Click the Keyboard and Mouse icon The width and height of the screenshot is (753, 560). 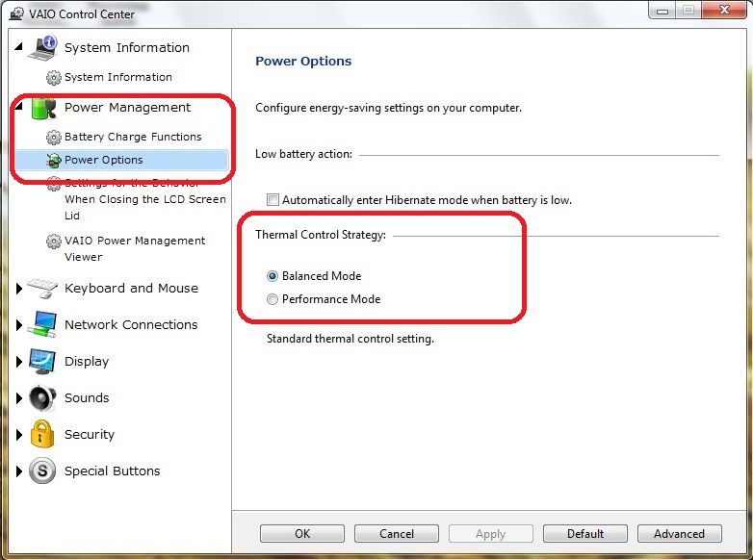click(x=42, y=288)
